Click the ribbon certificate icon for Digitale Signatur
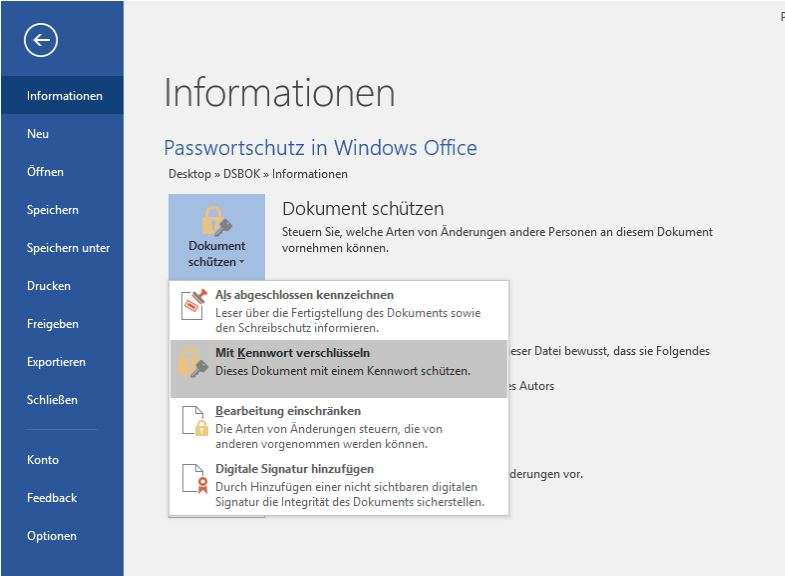785x576 pixels. click(195, 478)
